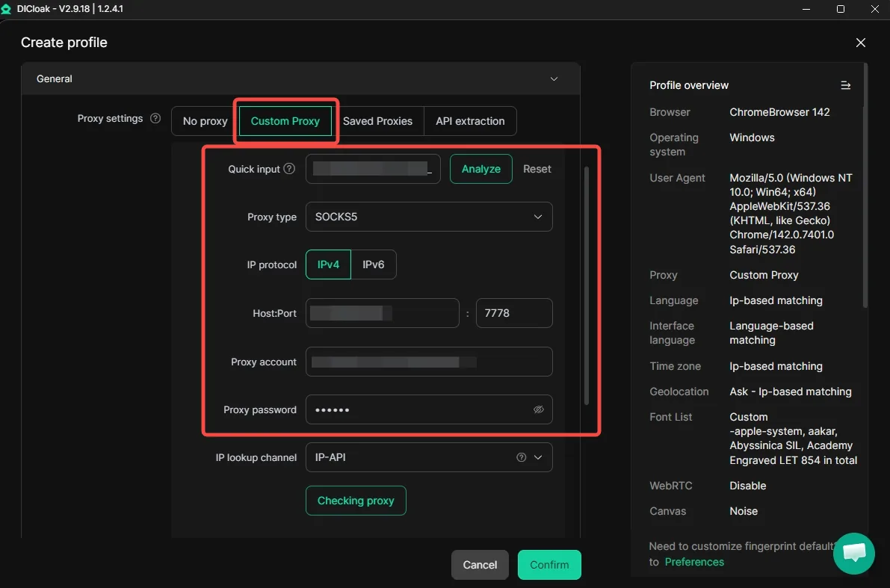The height and width of the screenshot is (588, 890).
Task: Click the Geolocation Ask - Ip-based matching value
Action: [790, 392]
